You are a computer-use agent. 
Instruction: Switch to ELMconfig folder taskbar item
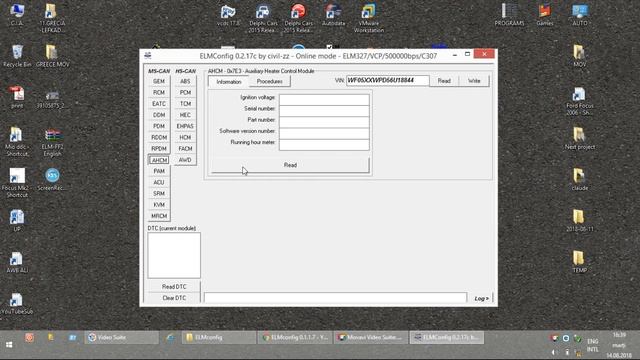point(218,338)
